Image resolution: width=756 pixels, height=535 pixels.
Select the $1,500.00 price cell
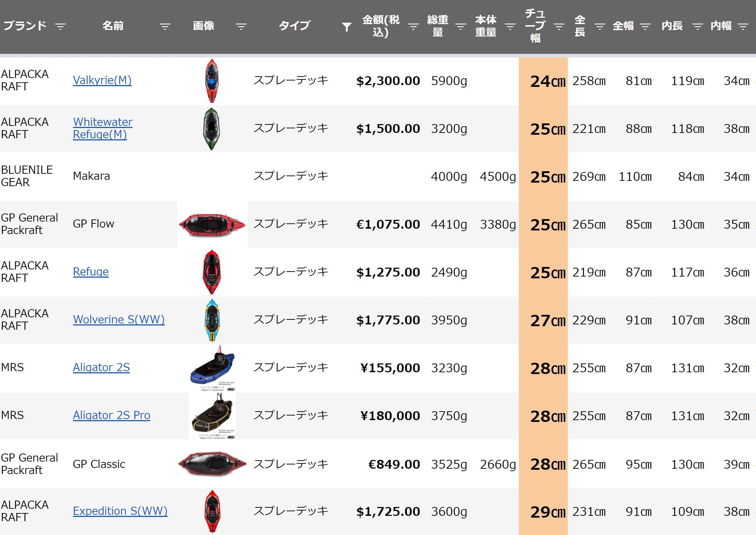pyautogui.click(x=388, y=129)
